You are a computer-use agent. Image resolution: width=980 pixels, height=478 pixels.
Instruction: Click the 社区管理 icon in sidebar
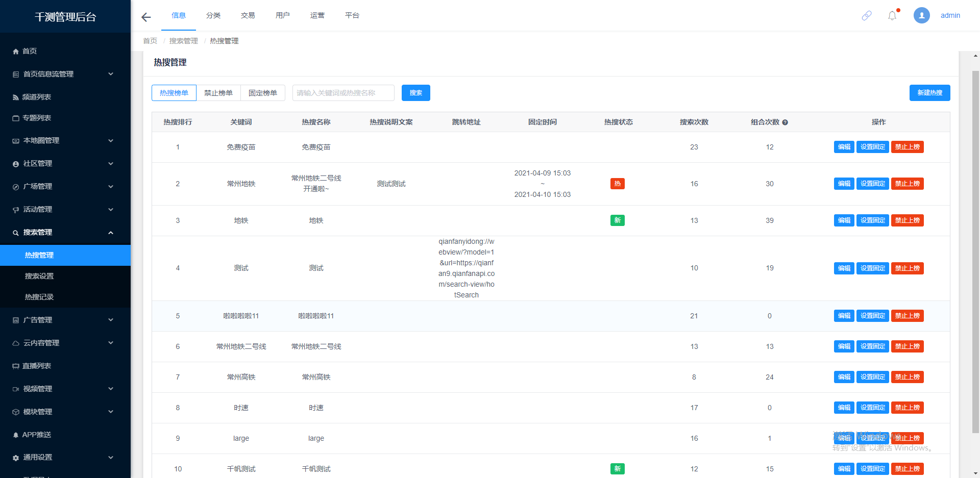click(x=16, y=164)
